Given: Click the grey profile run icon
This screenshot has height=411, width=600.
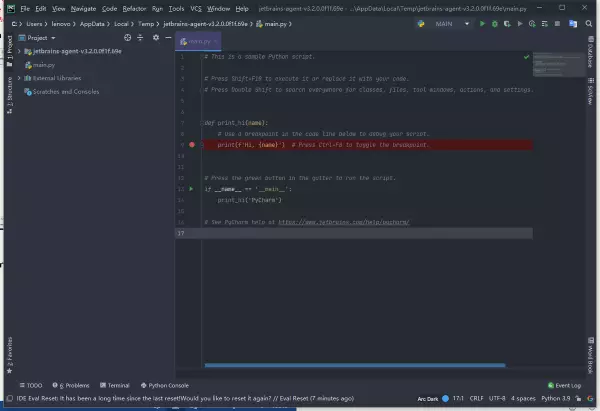Looking at the screenshot, I should (520, 24).
